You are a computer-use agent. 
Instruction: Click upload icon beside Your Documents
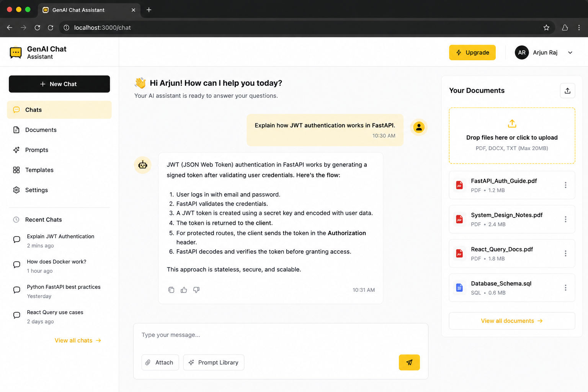pyautogui.click(x=567, y=91)
